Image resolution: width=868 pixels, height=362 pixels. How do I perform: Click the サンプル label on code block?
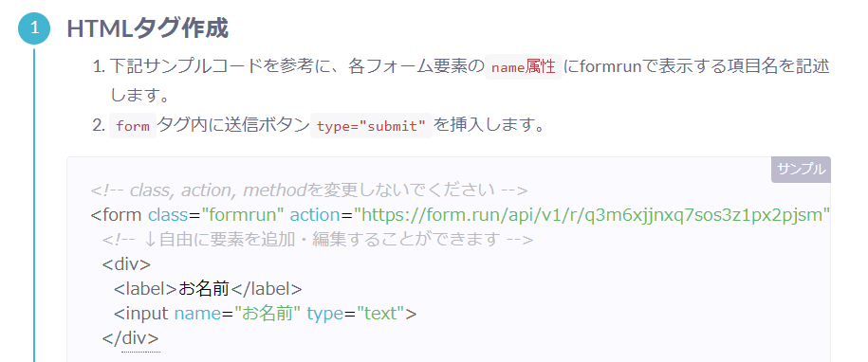point(801,170)
